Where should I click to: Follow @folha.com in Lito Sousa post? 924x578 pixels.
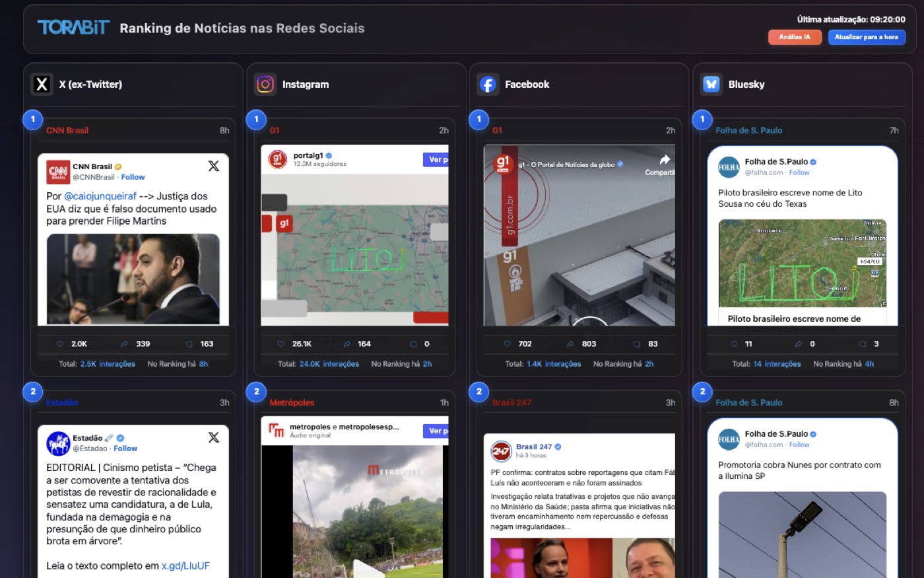click(799, 172)
